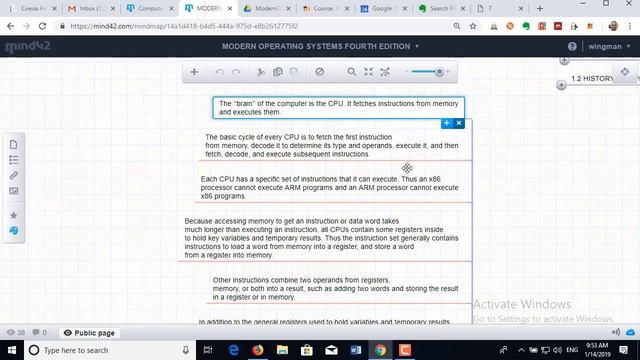640x360 pixels.
Task: Switch to the Search Evernote tab
Action: click(x=442, y=8)
